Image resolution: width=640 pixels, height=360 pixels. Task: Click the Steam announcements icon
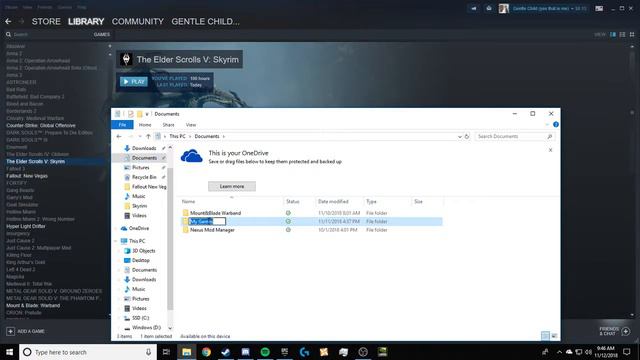[473, 8]
